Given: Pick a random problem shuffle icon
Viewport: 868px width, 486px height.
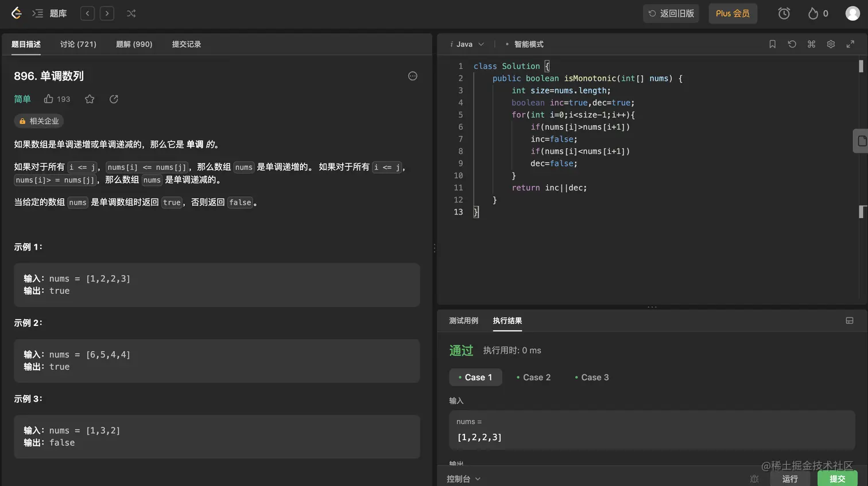Looking at the screenshot, I should [x=131, y=13].
